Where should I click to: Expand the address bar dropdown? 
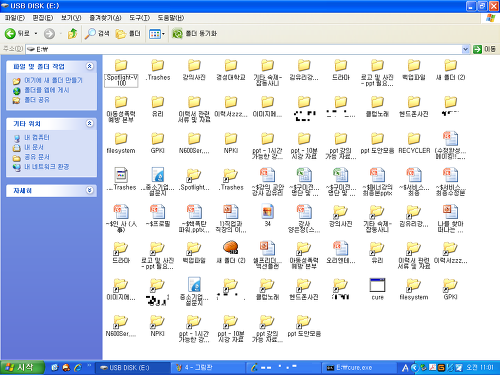[465, 49]
